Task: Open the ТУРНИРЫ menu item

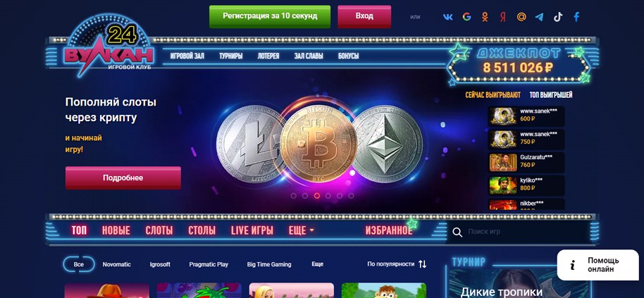Action: pyautogui.click(x=231, y=56)
